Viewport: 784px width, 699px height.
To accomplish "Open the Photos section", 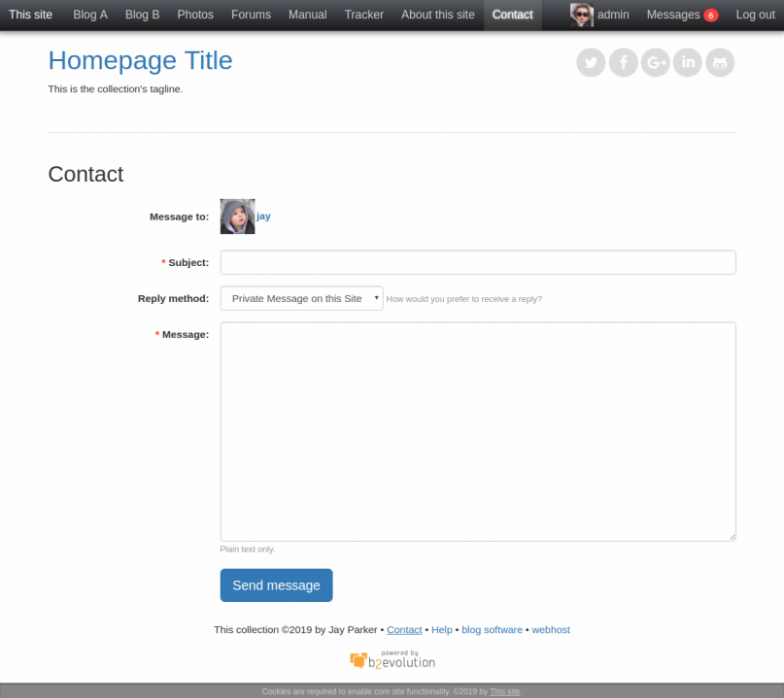I will pos(195,15).
